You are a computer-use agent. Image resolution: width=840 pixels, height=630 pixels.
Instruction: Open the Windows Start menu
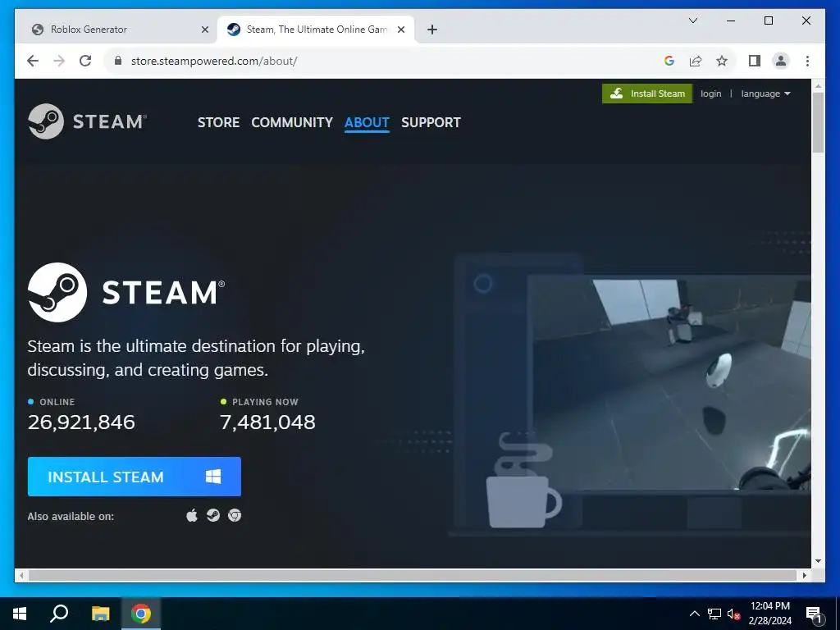click(x=20, y=614)
